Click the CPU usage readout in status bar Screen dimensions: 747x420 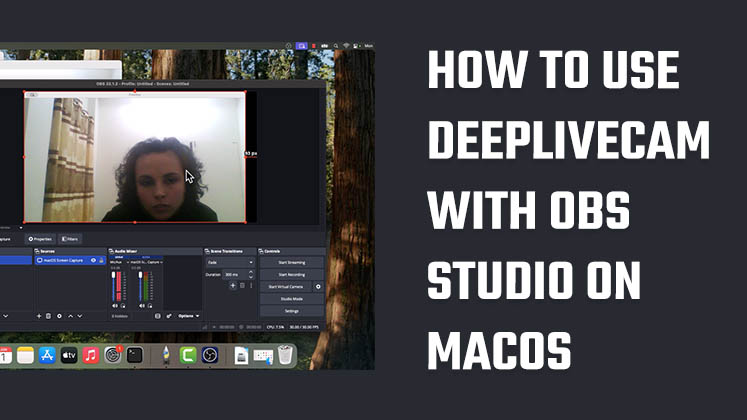[275, 327]
